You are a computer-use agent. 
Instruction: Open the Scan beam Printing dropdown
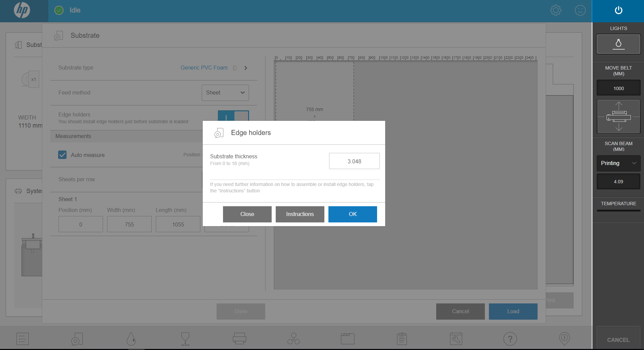point(618,163)
